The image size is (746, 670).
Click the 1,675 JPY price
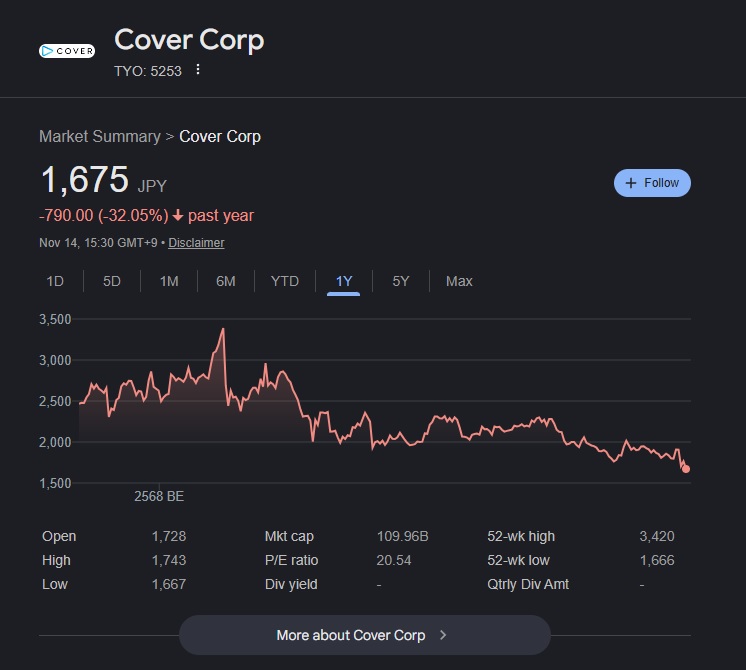[x=104, y=180]
